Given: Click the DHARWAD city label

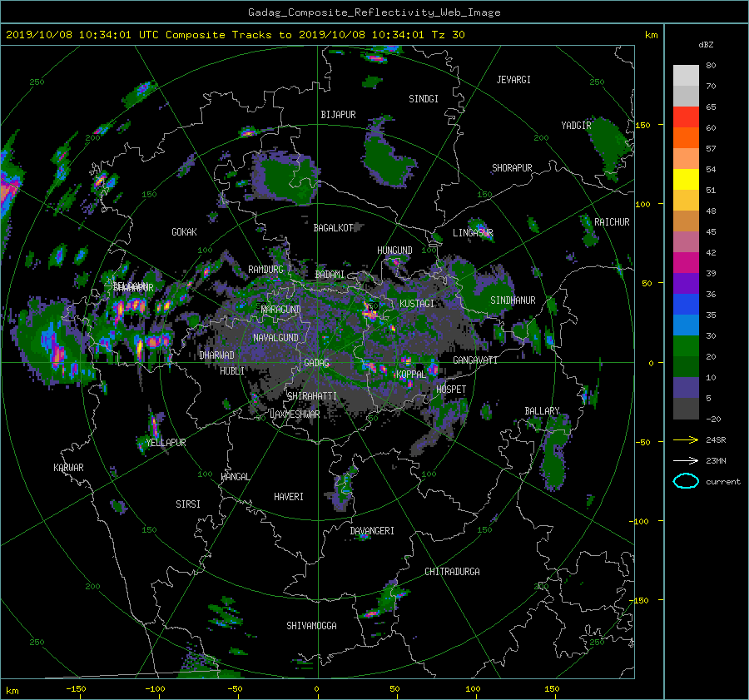Looking at the screenshot, I should (217, 355).
